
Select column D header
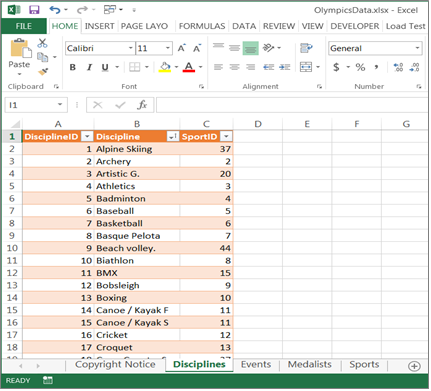point(258,124)
